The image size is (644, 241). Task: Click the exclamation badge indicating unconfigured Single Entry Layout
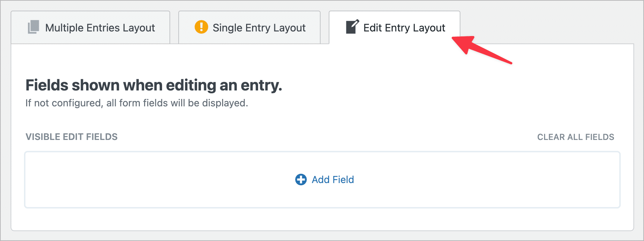[201, 27]
